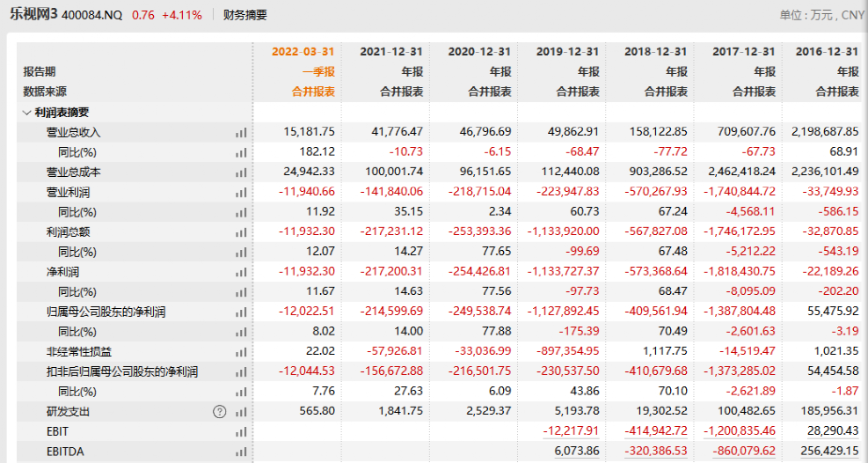The height and width of the screenshot is (463, 868).
Task: Select the 2019-12-31 report column header
Action: click(567, 52)
